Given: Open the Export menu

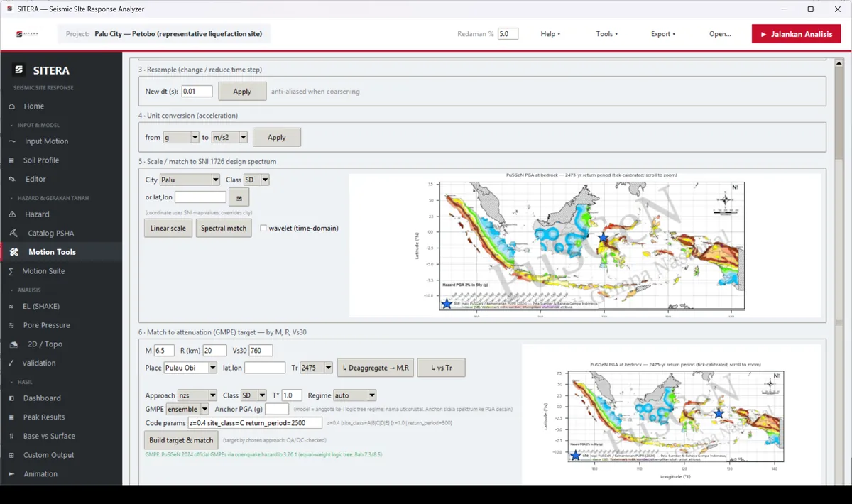Looking at the screenshot, I should point(663,34).
